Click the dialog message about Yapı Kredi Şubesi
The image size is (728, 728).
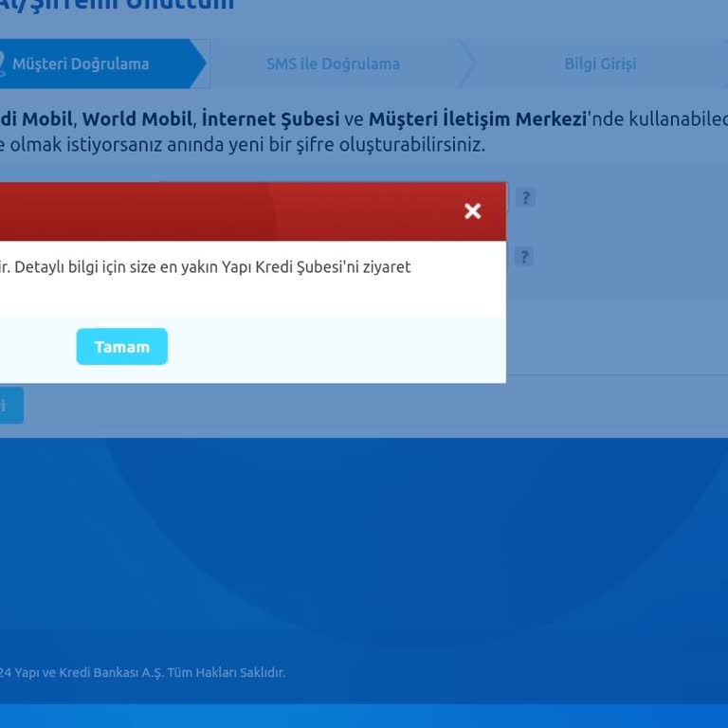point(205,267)
